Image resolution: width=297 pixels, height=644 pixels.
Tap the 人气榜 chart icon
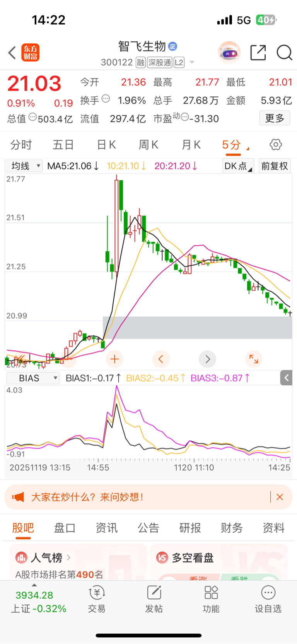tap(21, 558)
